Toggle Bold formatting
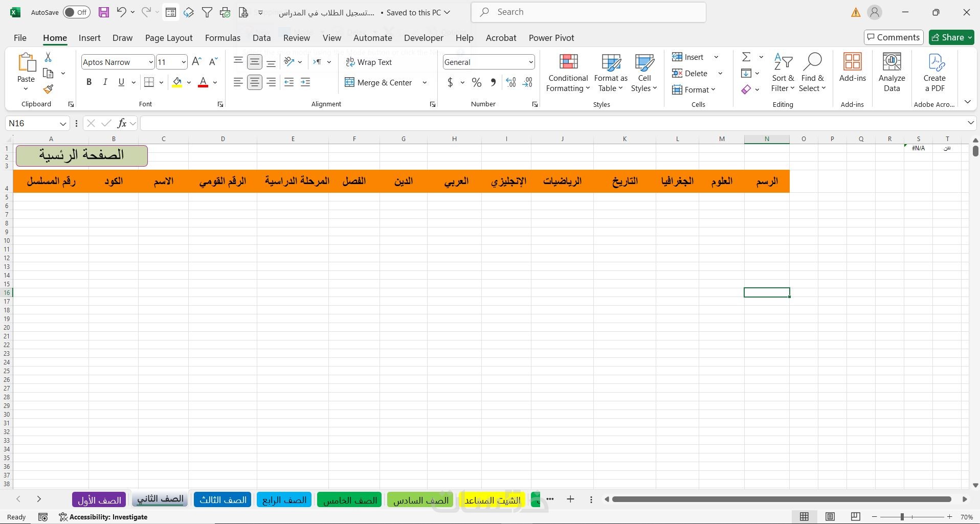 (89, 82)
